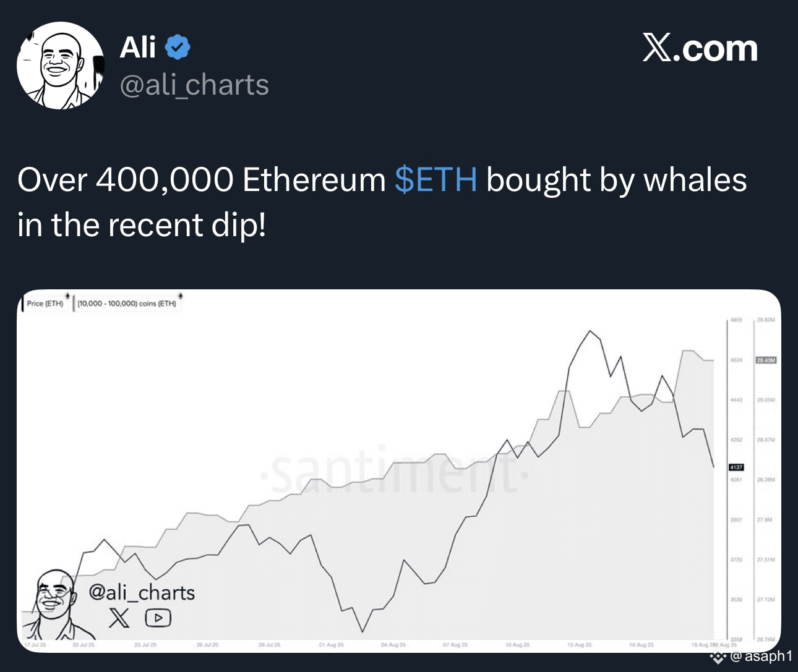Click the 29.43M holdings axis marker
This screenshot has width=798, height=672.
coord(766,360)
